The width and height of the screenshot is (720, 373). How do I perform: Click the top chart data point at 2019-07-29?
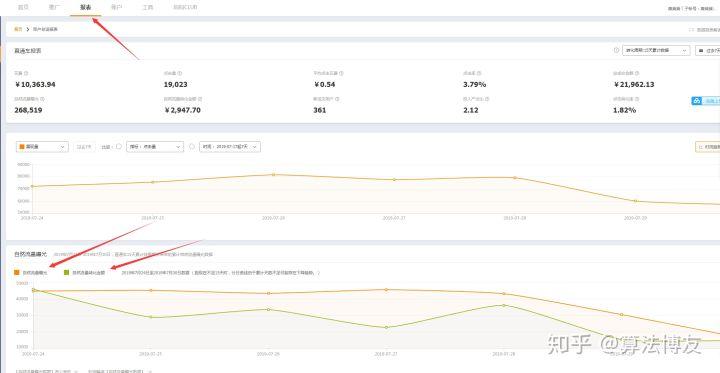point(636,201)
